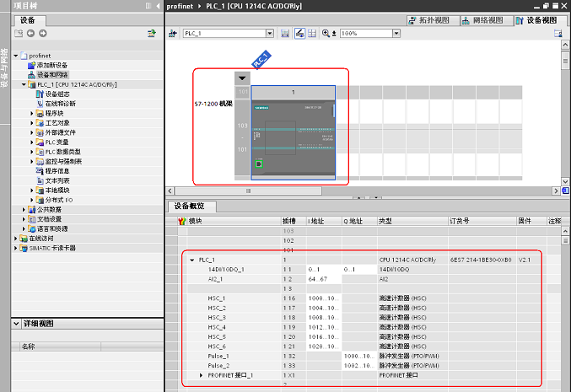The image size is (571, 392).
Task: Select the 监控与强制表 tree item
Action: pyautogui.click(x=63, y=162)
